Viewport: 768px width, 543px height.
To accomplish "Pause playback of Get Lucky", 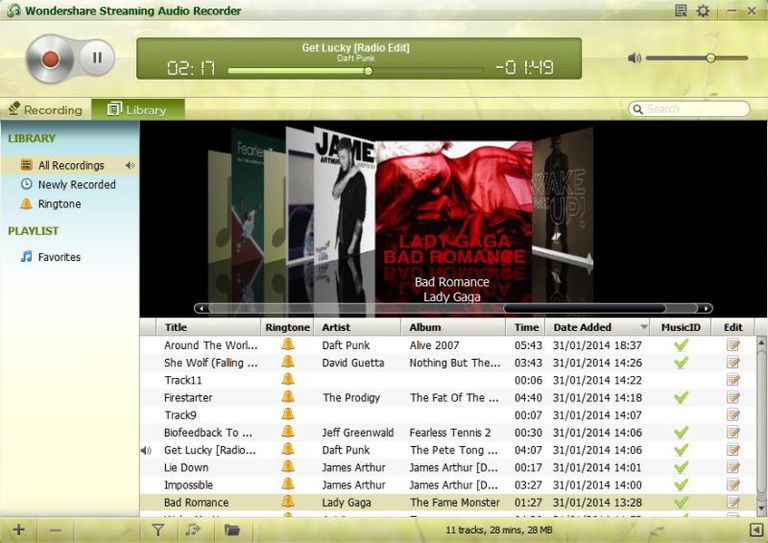I will click(x=97, y=58).
